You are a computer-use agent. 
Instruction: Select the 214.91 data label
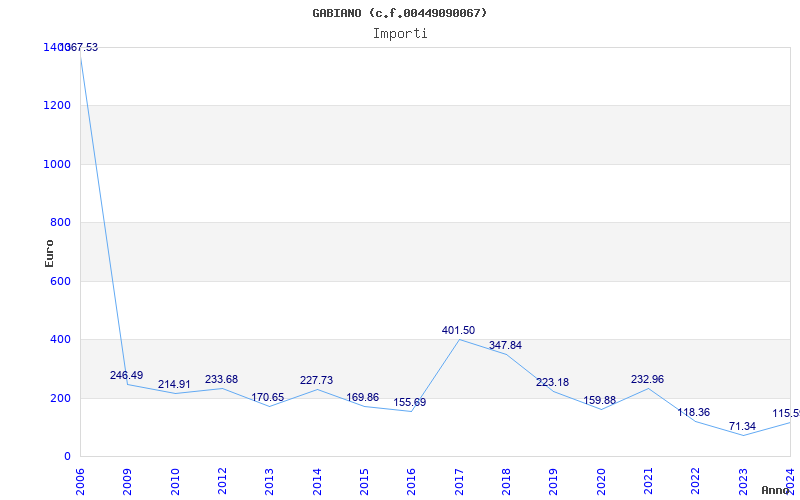click(x=174, y=384)
